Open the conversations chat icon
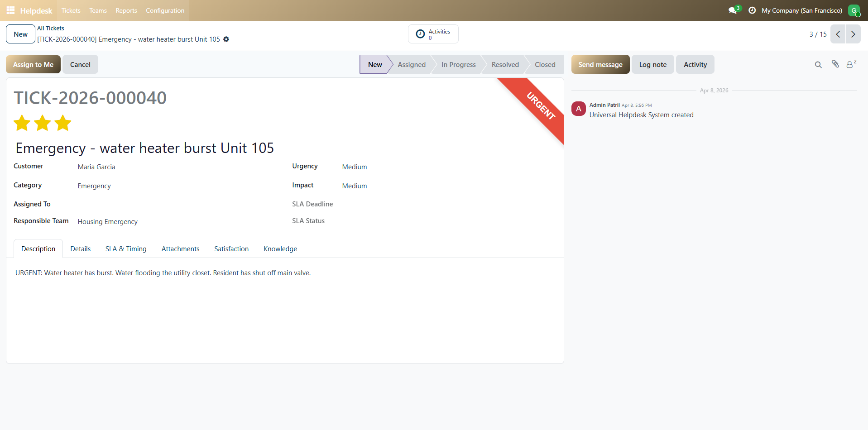Viewport: 868px width, 430px height. 733,10
